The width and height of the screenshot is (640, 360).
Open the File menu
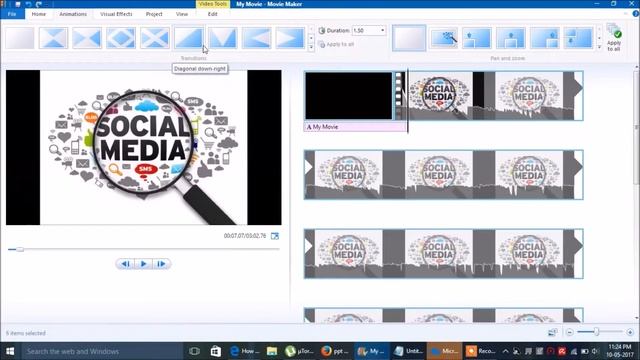(12, 14)
